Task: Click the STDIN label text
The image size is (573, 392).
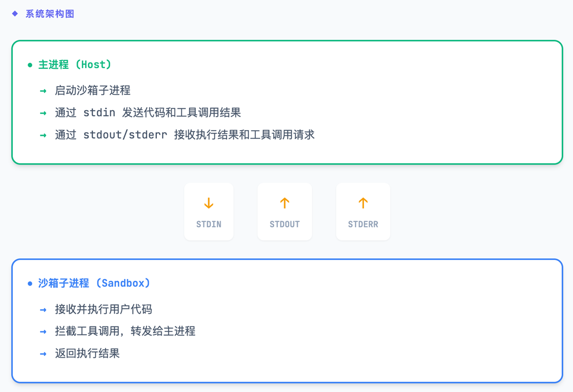Action: pyautogui.click(x=209, y=224)
